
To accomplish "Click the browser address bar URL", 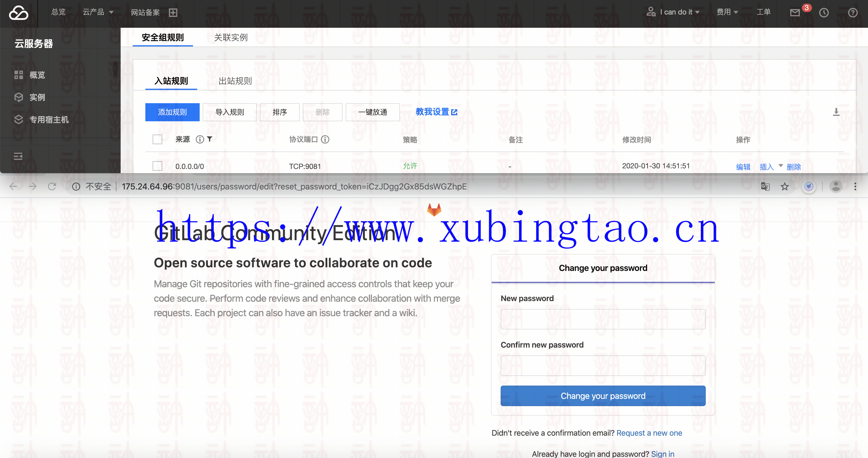I will 294,186.
